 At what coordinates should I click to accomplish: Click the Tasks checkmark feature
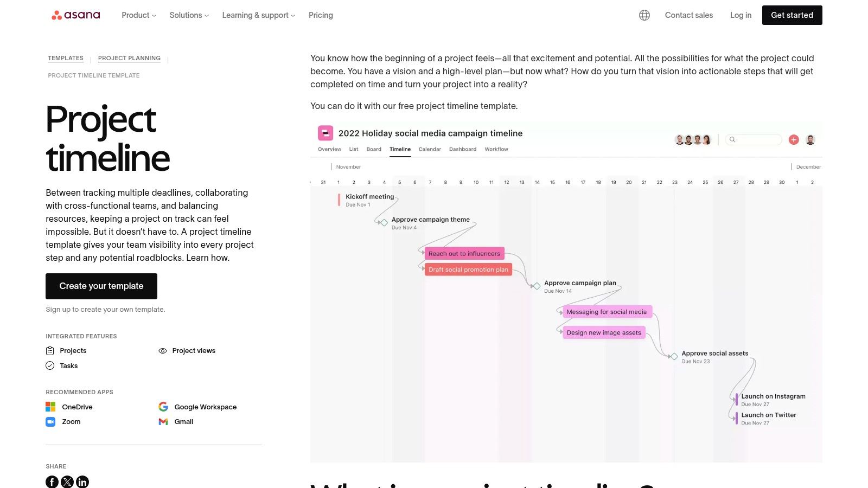click(50, 366)
